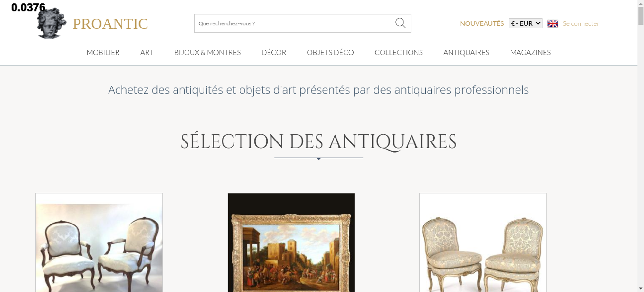Image resolution: width=644 pixels, height=292 pixels.
Task: Open the EUR currency dropdown
Action: point(525,23)
